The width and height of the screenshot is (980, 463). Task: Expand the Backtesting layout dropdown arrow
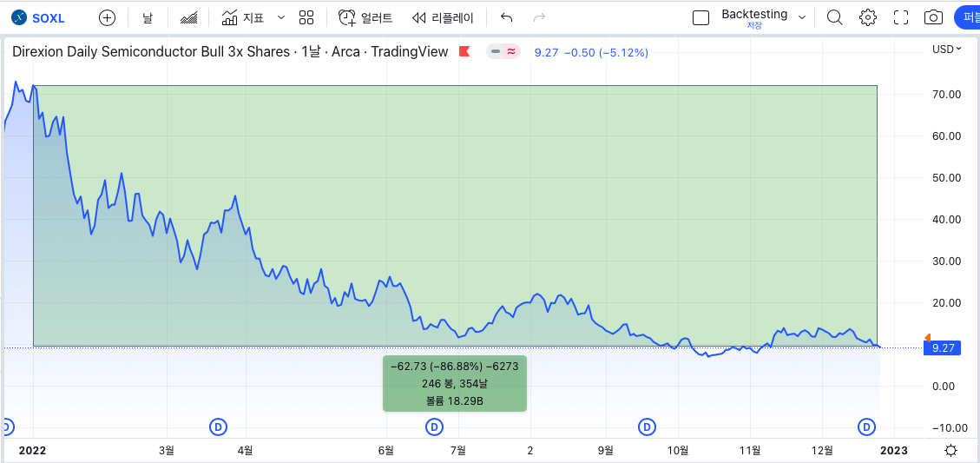click(x=803, y=17)
